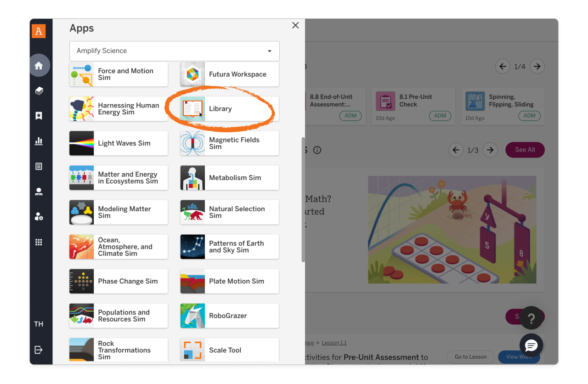Click the Home icon in sidebar
Screen dimensions: 588x384
39,66
